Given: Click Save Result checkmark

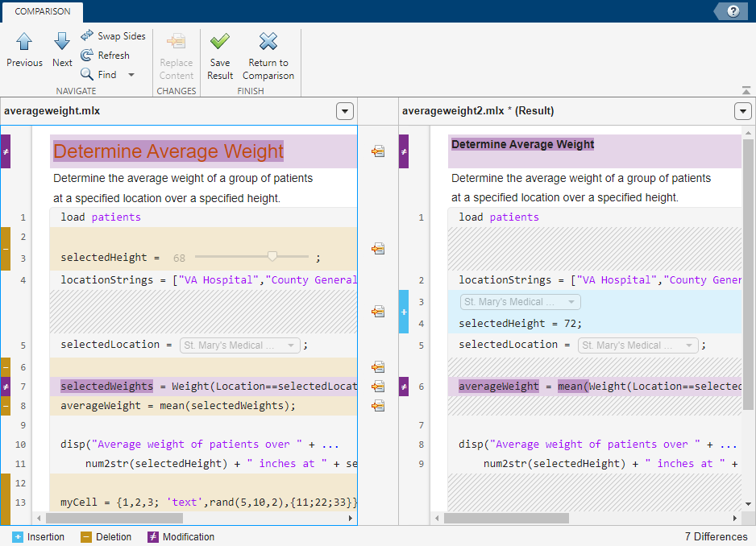Looking at the screenshot, I should [x=220, y=49].
